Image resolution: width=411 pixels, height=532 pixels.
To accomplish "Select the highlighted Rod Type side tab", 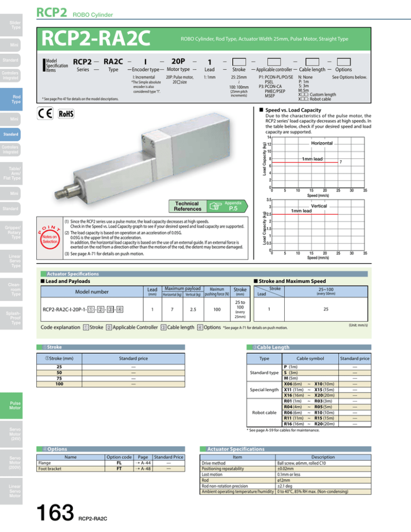I will 11,99.
